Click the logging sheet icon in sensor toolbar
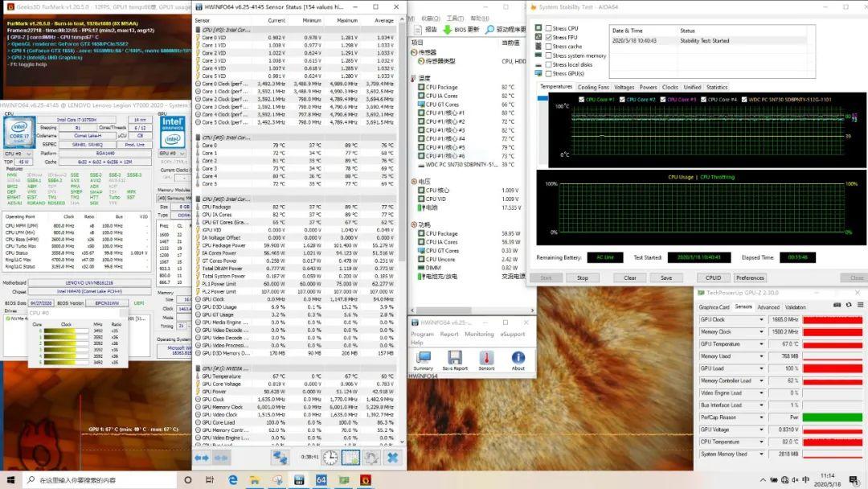 [350, 458]
